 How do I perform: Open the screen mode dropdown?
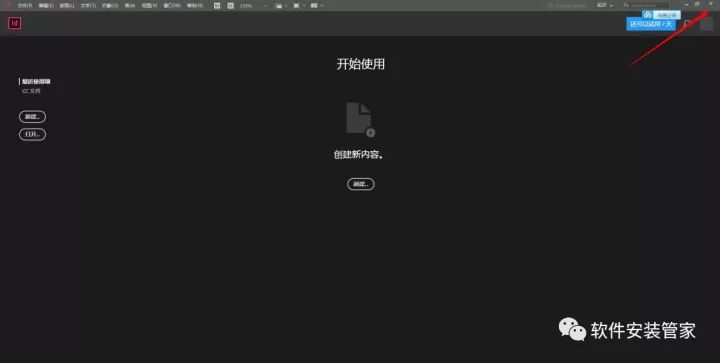point(299,6)
